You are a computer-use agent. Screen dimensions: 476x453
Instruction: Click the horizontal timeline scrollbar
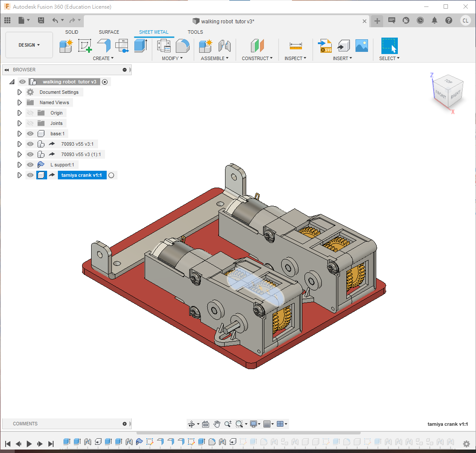pos(248,433)
